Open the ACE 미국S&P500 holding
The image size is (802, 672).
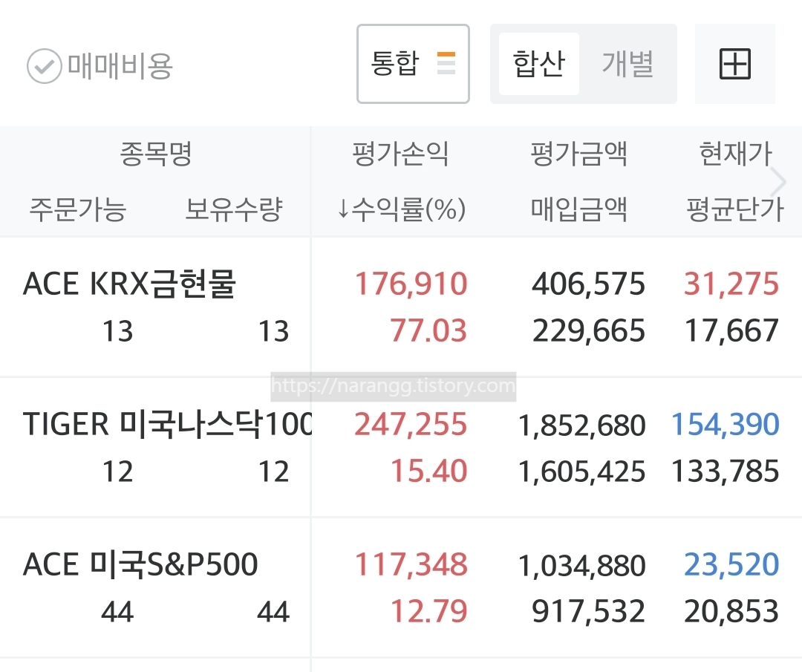tap(140, 564)
